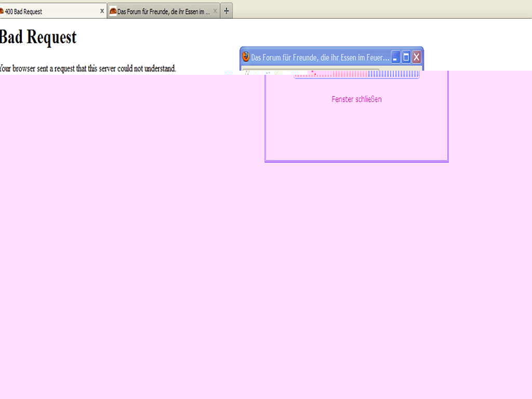Click the popup window title text
Image resolution: width=532 pixels, height=399 pixels.
pyautogui.click(x=320, y=57)
